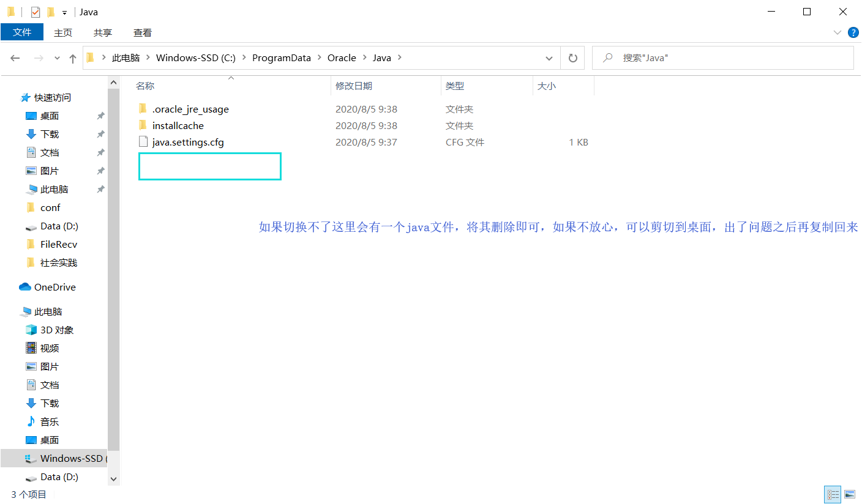This screenshot has width=862, height=504.
Task: Click 此电脑 in the address breadcrumb
Action: 126,57
